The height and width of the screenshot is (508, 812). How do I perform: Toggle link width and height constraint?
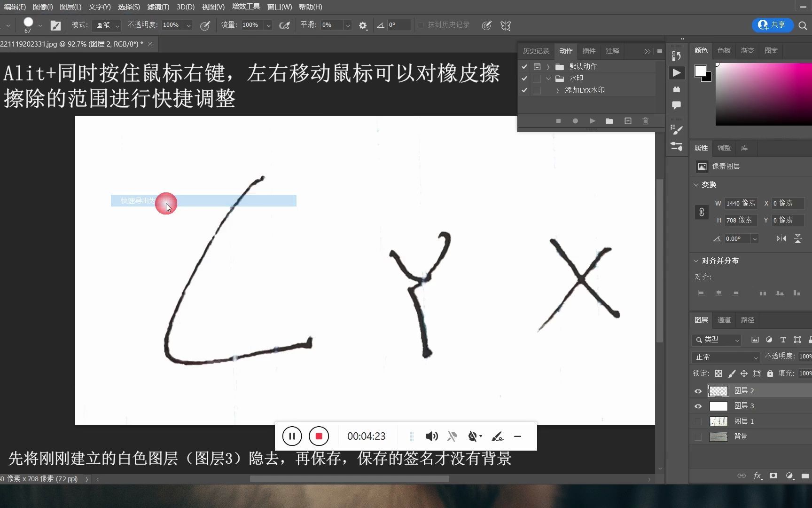click(702, 212)
